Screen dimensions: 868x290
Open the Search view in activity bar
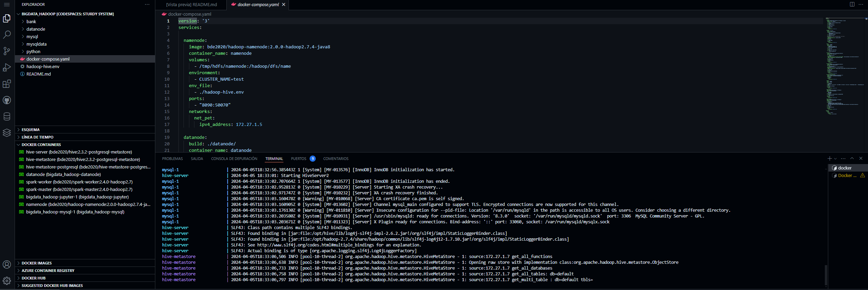click(7, 35)
